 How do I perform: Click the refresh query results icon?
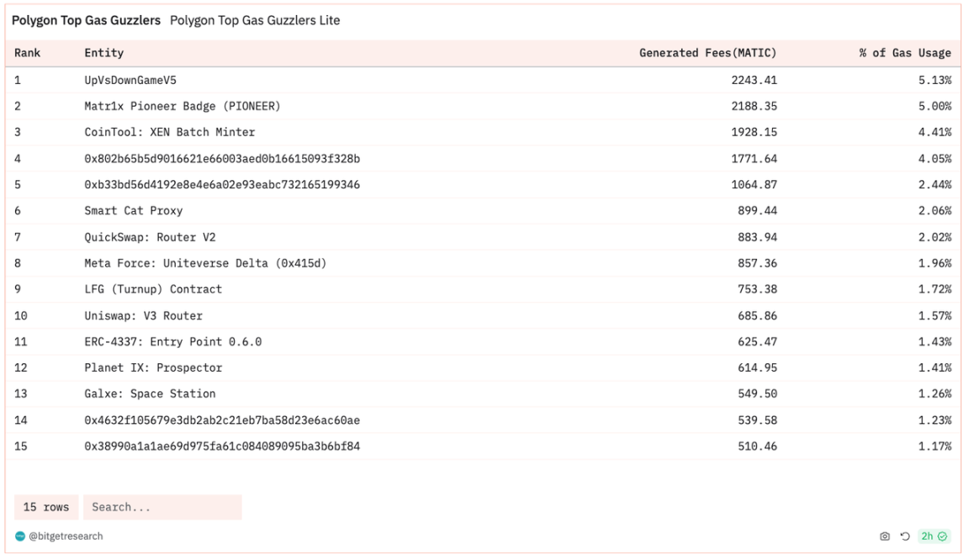(x=903, y=536)
